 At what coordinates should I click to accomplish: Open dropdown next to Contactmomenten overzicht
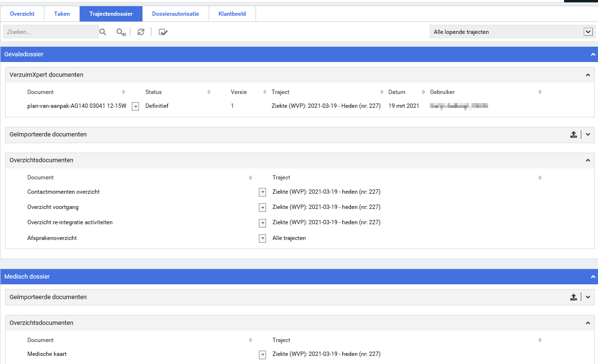(x=262, y=192)
